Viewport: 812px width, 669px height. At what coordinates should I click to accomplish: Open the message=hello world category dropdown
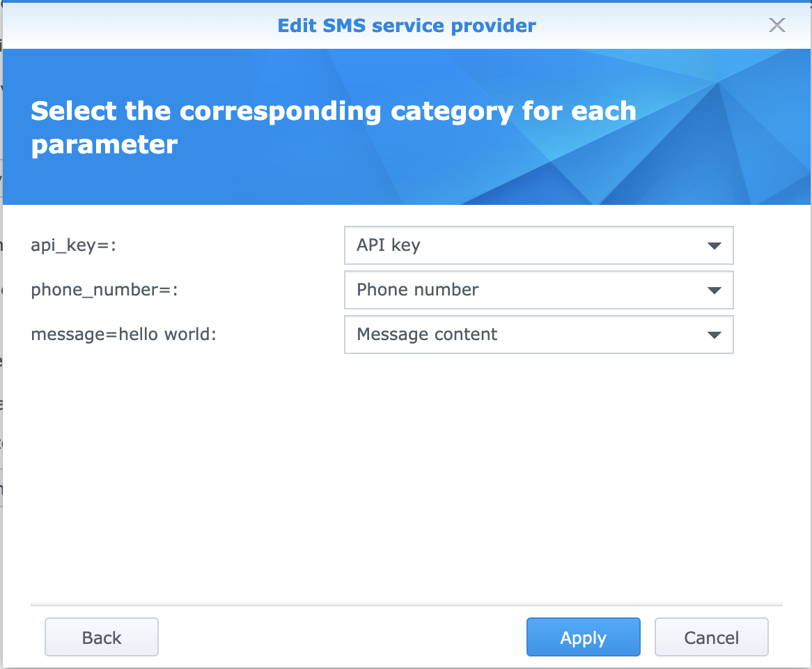[538, 334]
